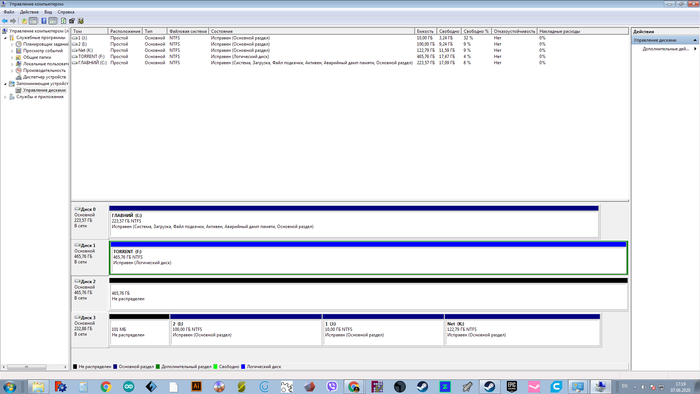Sort by Том column header

(90, 31)
